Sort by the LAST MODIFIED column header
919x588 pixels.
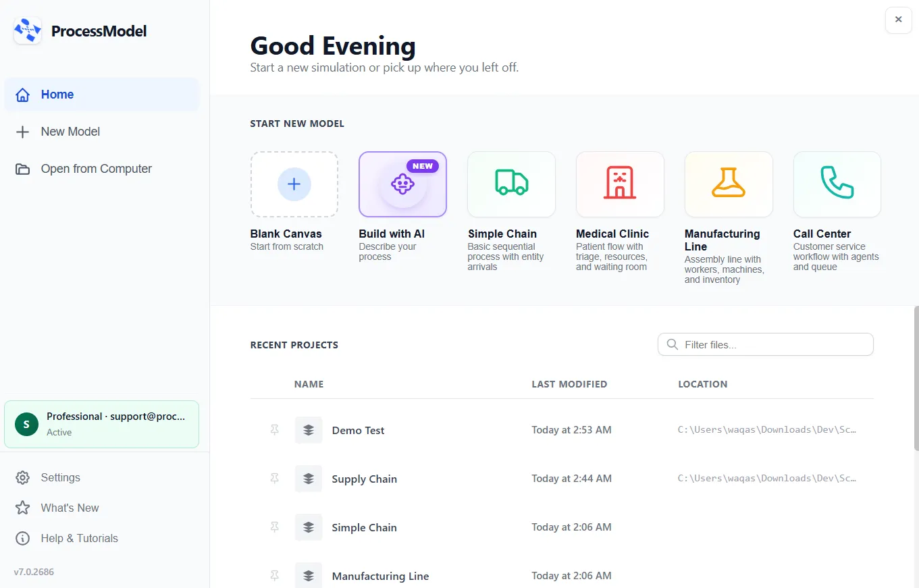(569, 384)
